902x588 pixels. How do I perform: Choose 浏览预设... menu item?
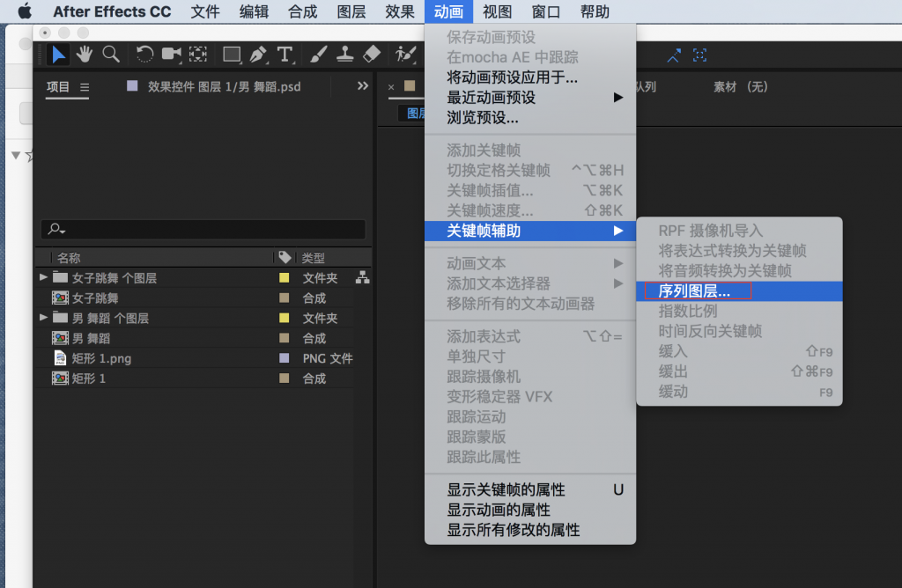(x=529, y=117)
